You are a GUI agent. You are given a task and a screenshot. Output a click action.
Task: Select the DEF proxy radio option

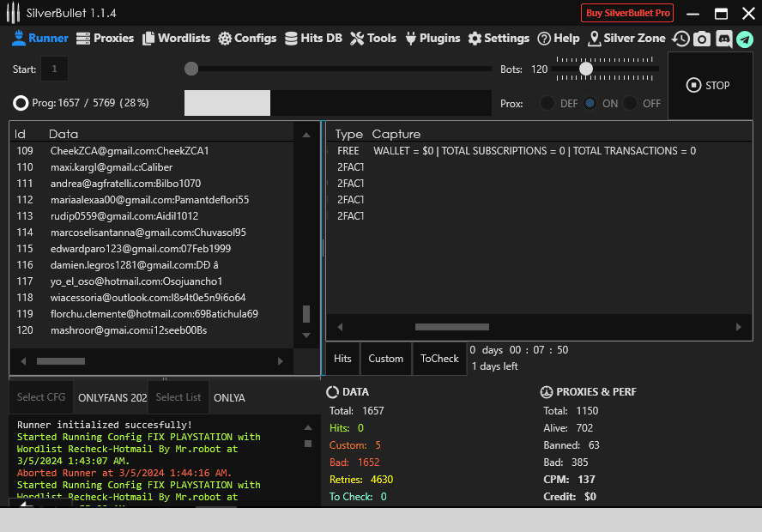click(547, 103)
